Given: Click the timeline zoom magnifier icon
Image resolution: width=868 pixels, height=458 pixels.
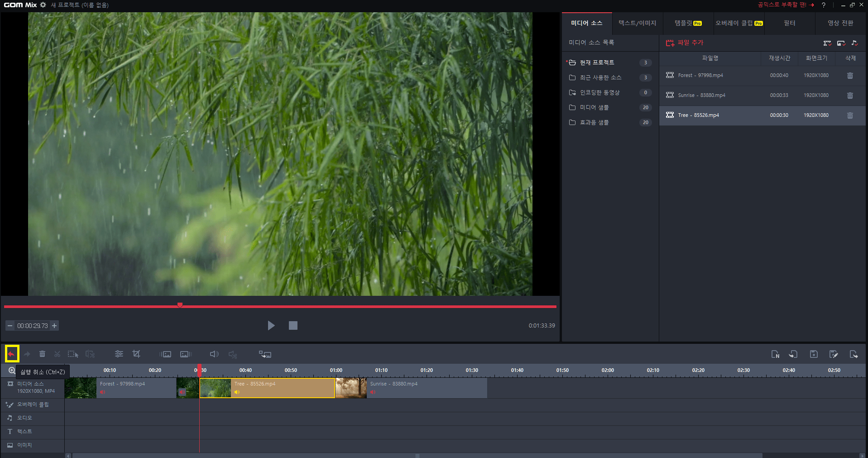Looking at the screenshot, I should point(12,371).
